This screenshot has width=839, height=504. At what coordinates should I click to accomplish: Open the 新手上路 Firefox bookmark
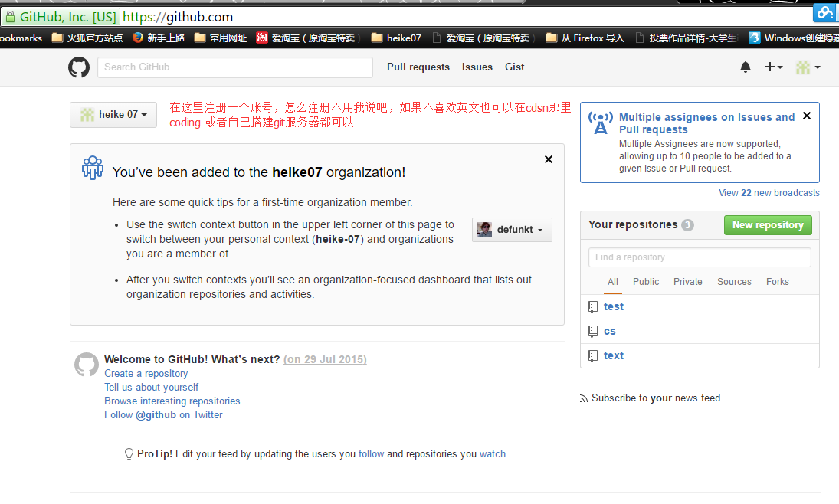159,38
